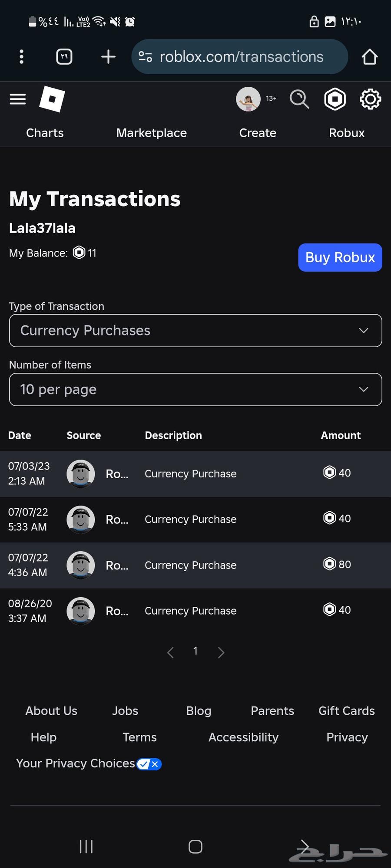This screenshot has width=391, height=868.
Task: Toggle Your Privacy Choices icon
Action: pyautogui.click(x=149, y=764)
